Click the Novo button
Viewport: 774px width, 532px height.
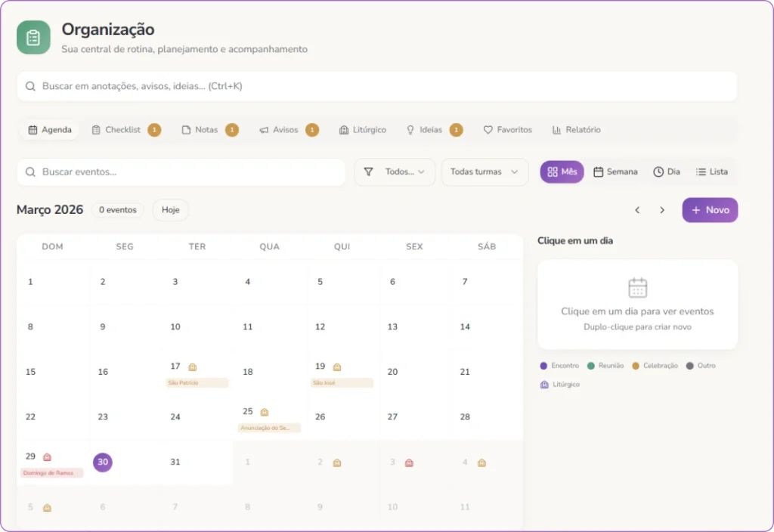(710, 210)
